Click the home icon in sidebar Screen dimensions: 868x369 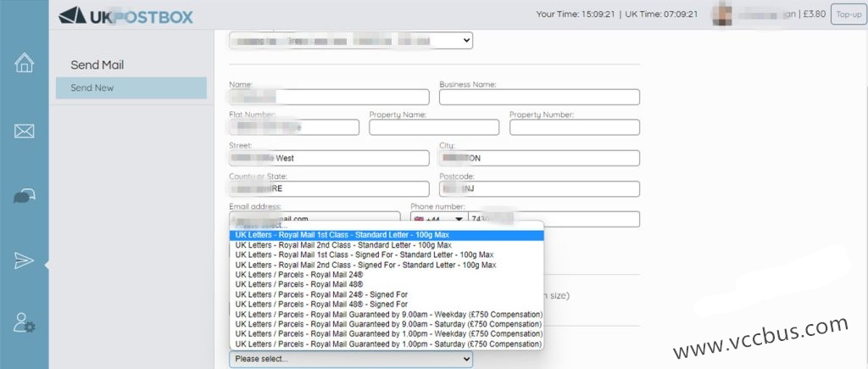point(24,63)
